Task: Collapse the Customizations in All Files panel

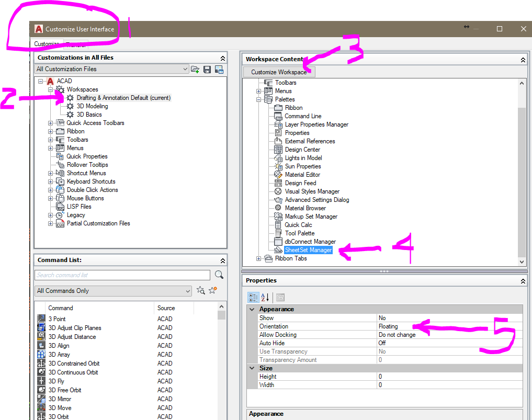Action: (x=222, y=58)
